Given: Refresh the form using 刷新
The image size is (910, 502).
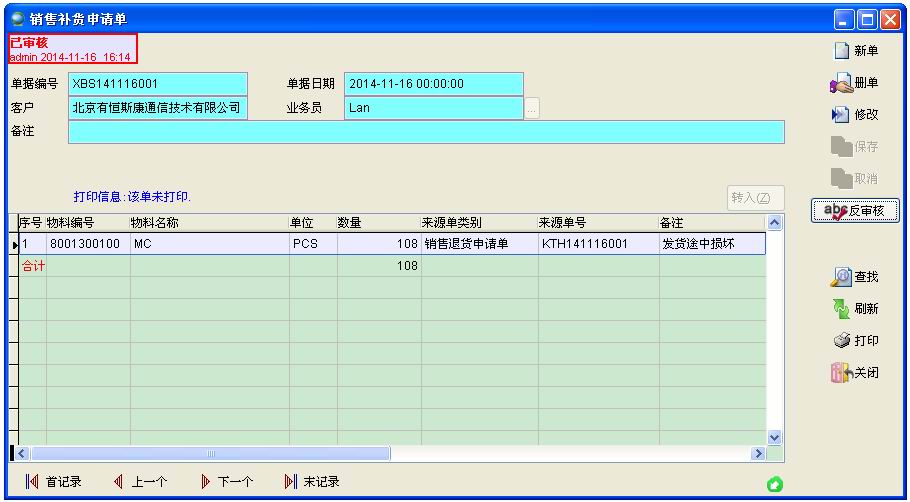Looking at the screenshot, I should tap(855, 309).
